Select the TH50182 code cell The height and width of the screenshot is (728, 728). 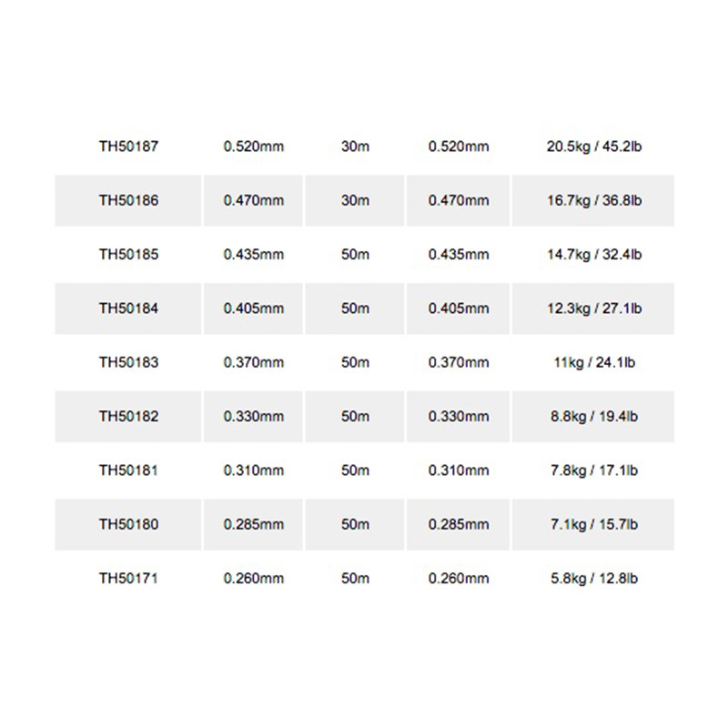pyautogui.click(x=128, y=417)
